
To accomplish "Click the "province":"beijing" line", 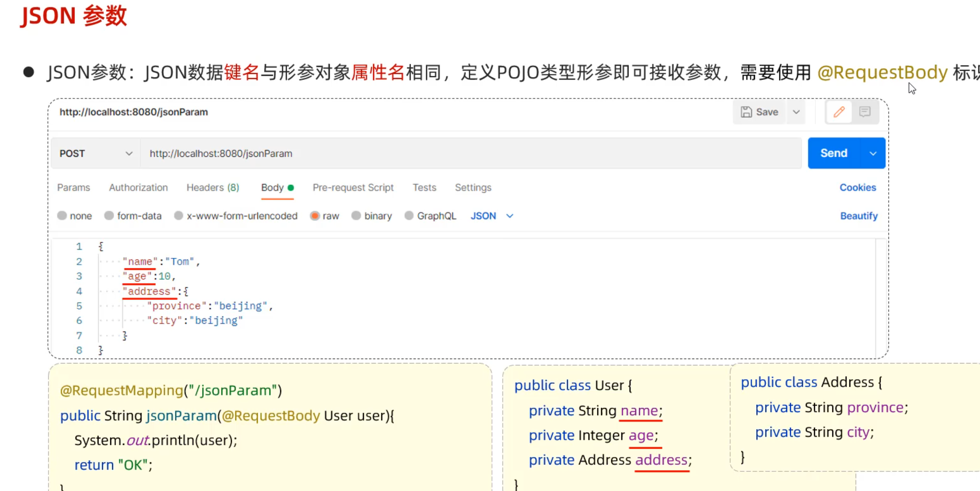I will click(x=210, y=306).
